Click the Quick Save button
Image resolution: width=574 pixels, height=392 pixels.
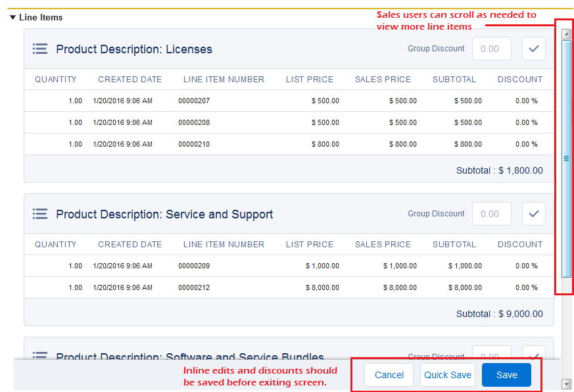tap(447, 375)
